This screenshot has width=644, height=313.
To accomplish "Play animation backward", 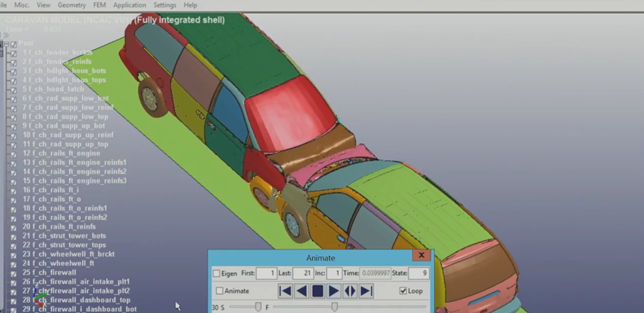I will [x=302, y=291].
